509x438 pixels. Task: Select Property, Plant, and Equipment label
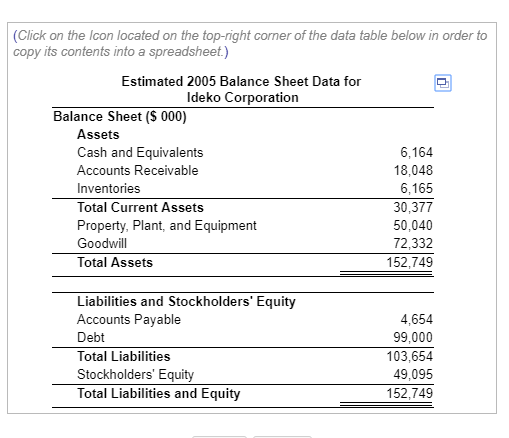click(167, 226)
